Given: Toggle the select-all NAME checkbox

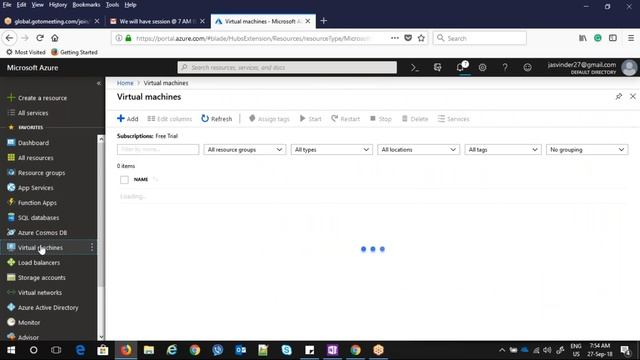Looking at the screenshot, I should click(124, 180).
